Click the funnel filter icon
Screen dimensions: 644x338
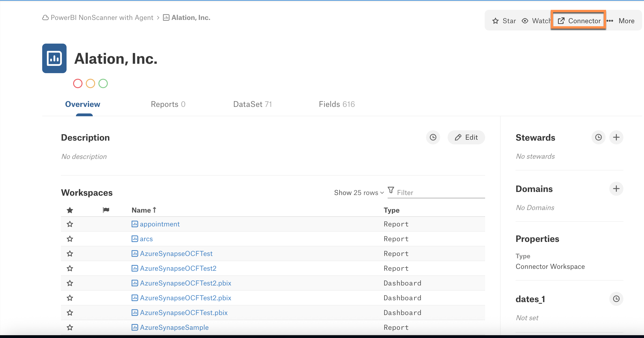[391, 190]
